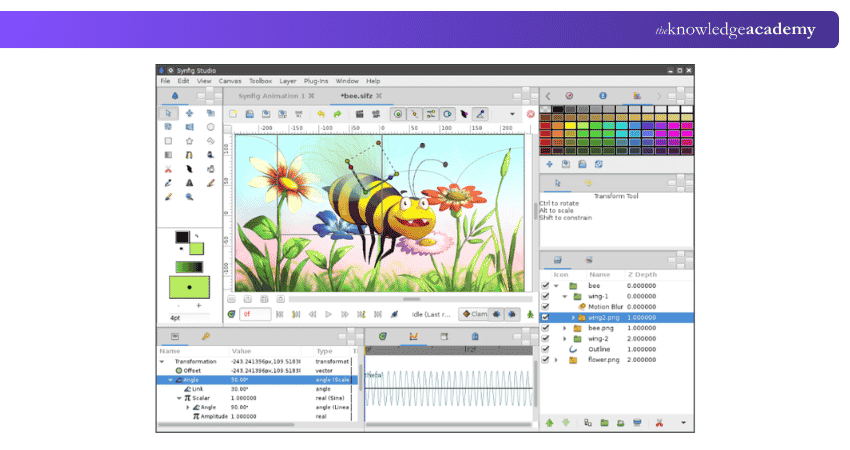The width and height of the screenshot is (850, 450).
Task: Select the Eyedropper tool
Action: (168, 183)
